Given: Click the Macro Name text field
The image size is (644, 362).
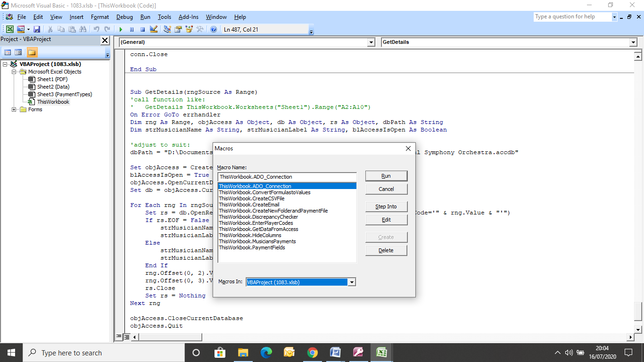Looking at the screenshot, I should click(287, 177).
